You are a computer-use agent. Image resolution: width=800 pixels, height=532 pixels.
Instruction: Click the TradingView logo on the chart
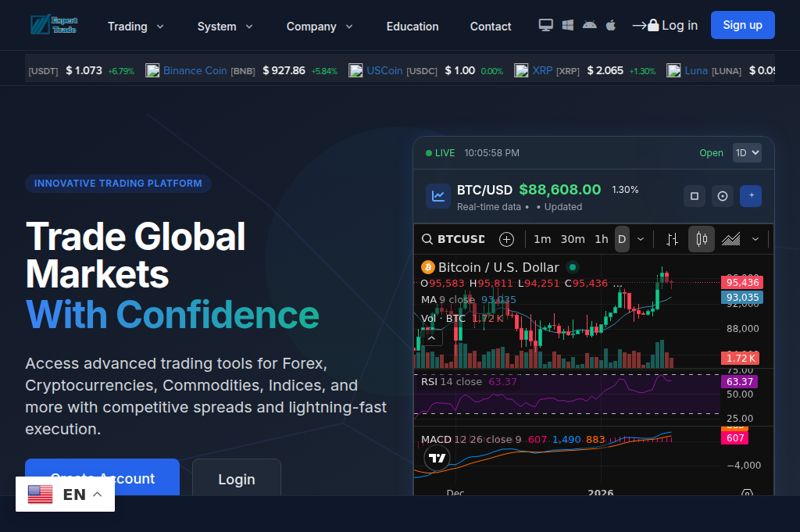[437, 458]
